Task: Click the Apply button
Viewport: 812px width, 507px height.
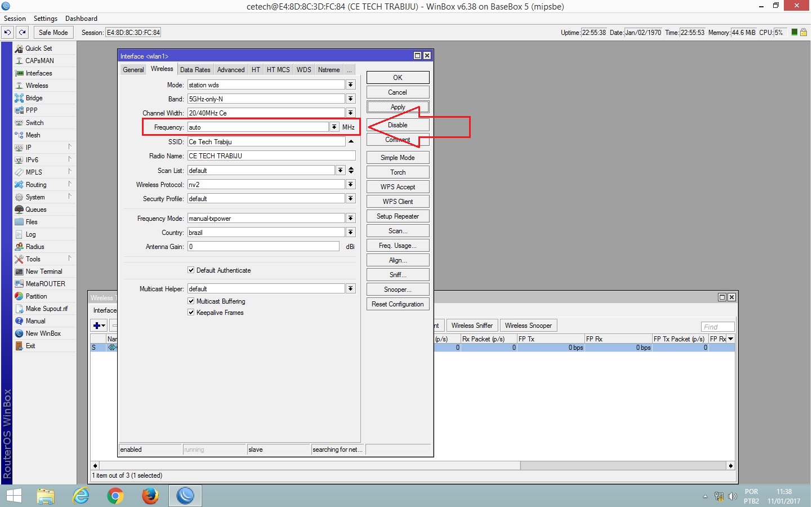Action: coord(398,107)
